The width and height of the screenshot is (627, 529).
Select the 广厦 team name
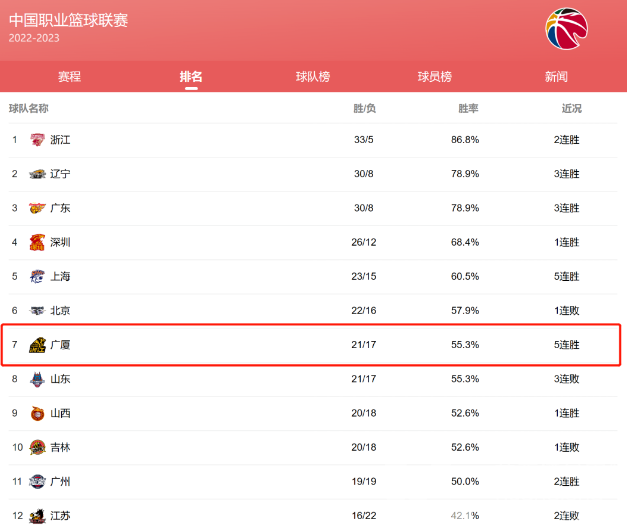[x=60, y=345]
